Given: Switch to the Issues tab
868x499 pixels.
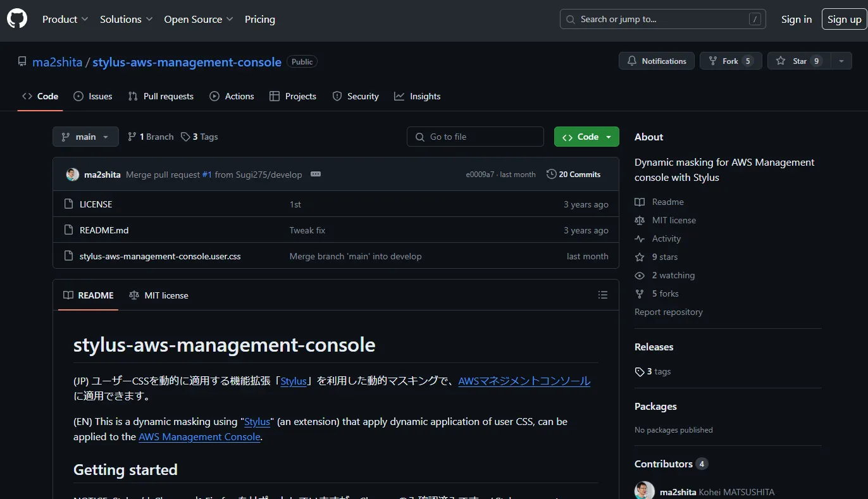Looking at the screenshot, I should [x=93, y=96].
